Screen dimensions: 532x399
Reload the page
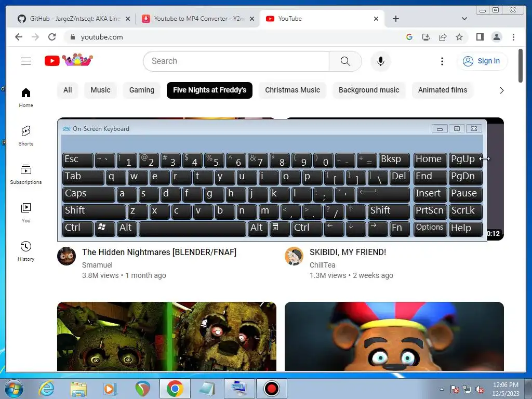[51, 37]
